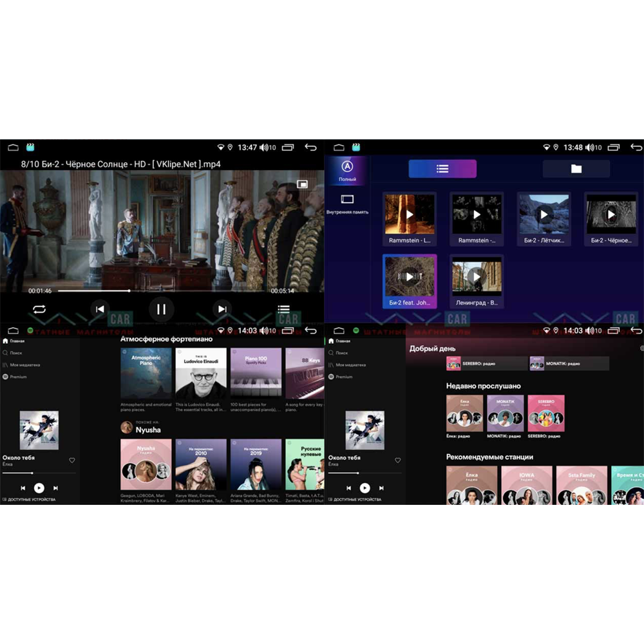644x644 pixels.
Task: Go back from left Spotify window
Action: [x=310, y=330]
